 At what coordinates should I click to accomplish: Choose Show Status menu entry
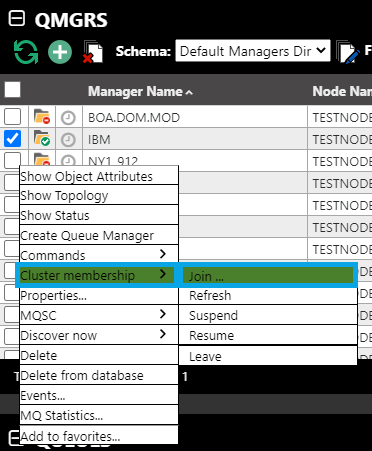99,215
